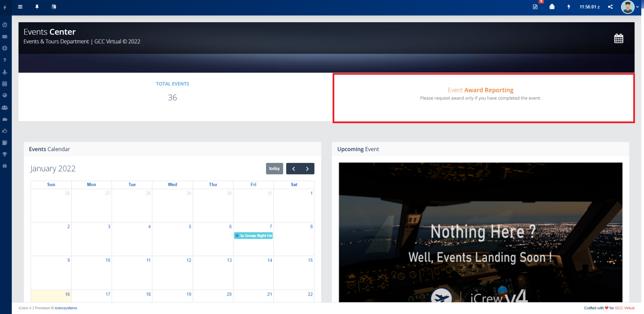Screen dimensions: 644x314
Task: Click the total events count 36
Action: pos(172,98)
